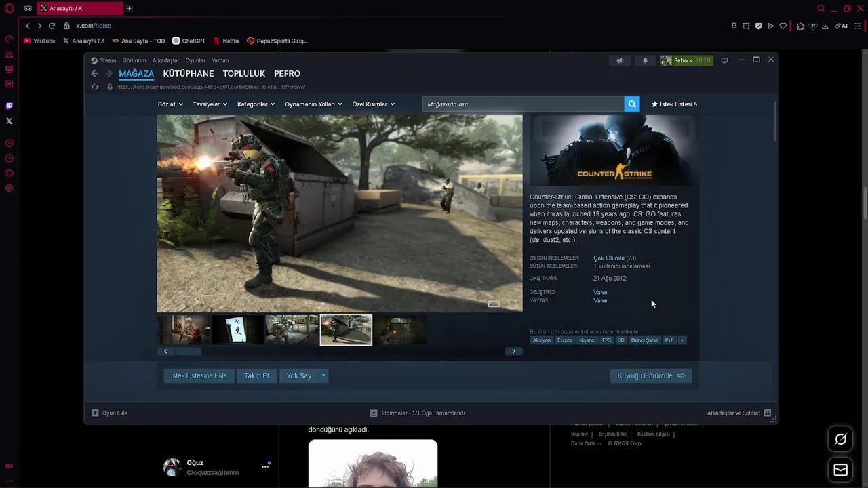Open the Opera GX limiter speedometer icon
Image resolution: width=868 pixels, height=488 pixels.
click(9, 39)
